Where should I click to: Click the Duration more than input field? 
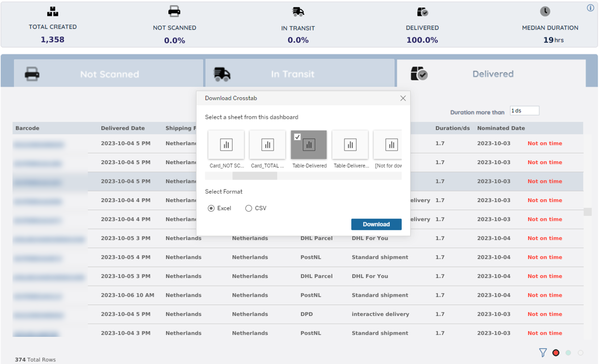point(525,110)
